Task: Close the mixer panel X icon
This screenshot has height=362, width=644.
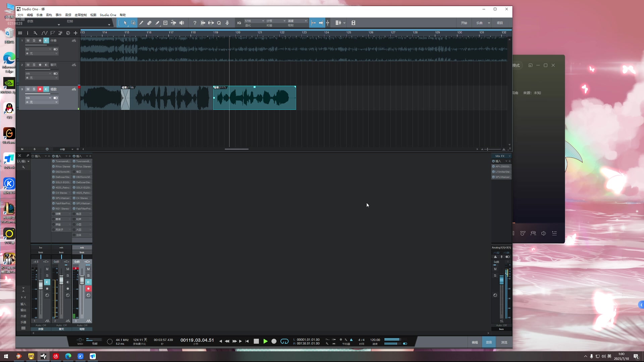Action: (x=19, y=156)
